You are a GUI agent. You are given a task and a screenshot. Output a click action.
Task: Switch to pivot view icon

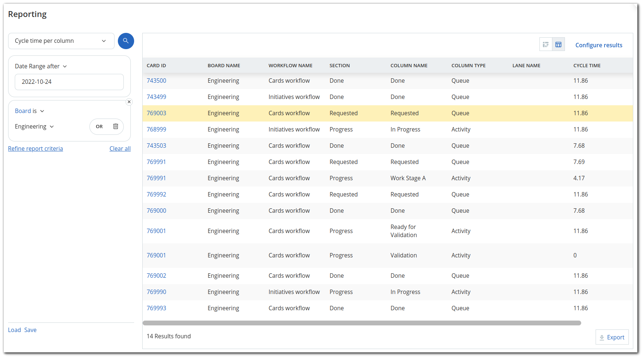click(x=546, y=44)
